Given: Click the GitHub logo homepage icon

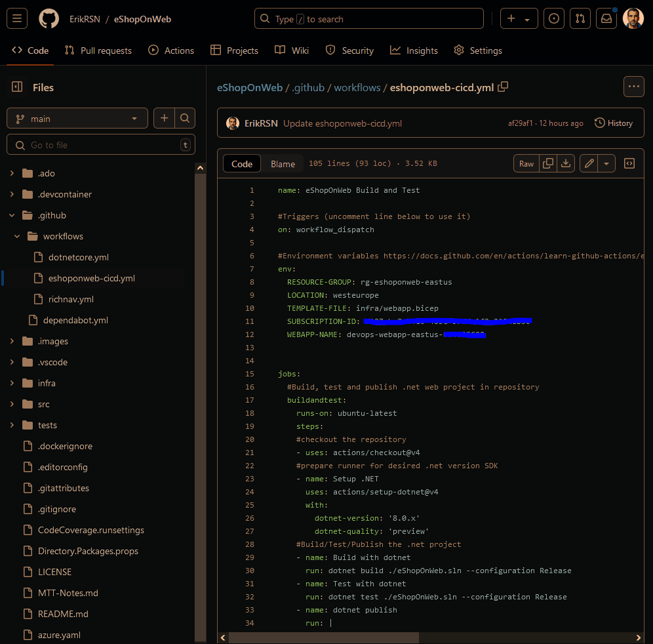Looking at the screenshot, I should (49, 19).
